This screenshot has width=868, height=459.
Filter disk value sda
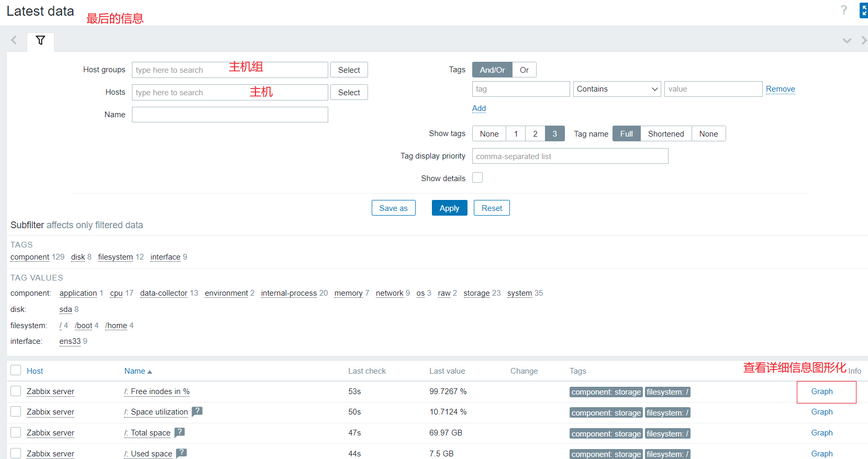[65, 309]
